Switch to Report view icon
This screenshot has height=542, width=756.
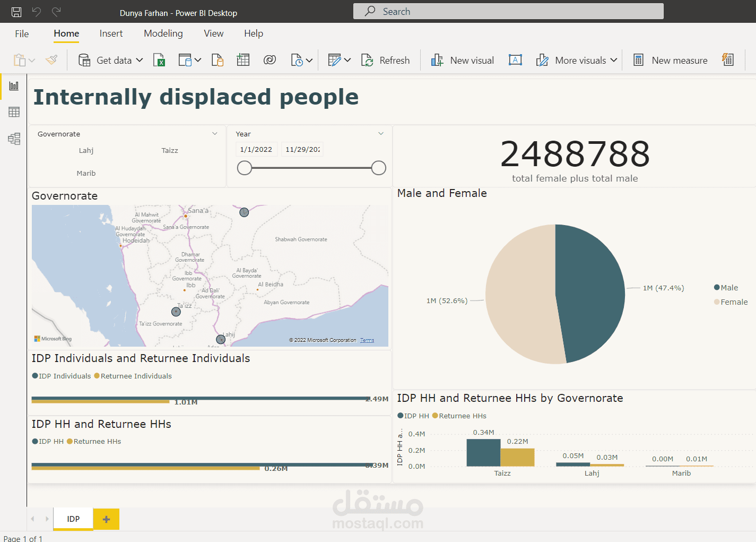pyautogui.click(x=14, y=85)
